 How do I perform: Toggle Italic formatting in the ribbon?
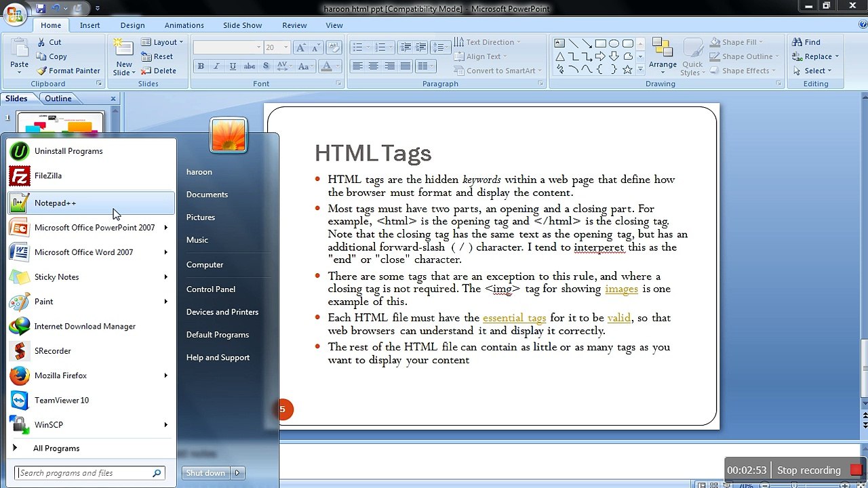click(216, 66)
